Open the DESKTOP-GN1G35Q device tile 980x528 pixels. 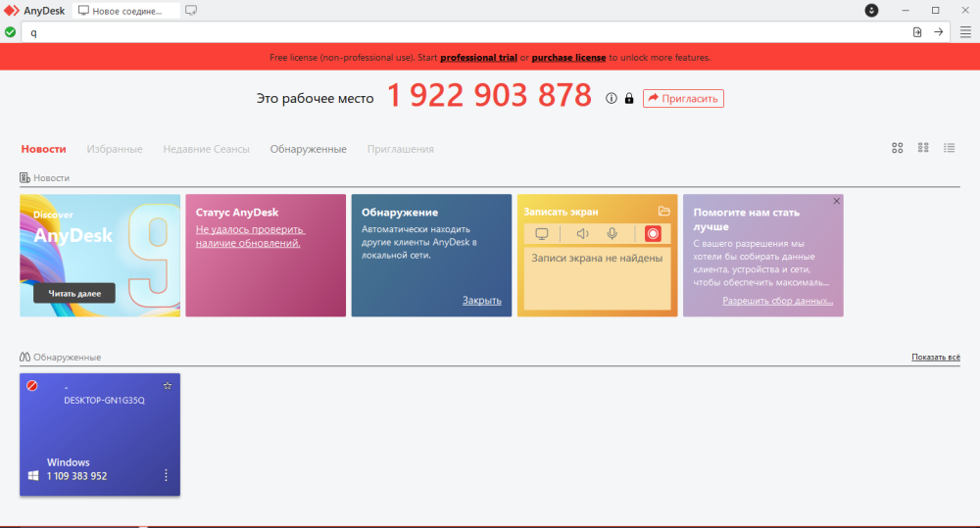tap(100, 434)
